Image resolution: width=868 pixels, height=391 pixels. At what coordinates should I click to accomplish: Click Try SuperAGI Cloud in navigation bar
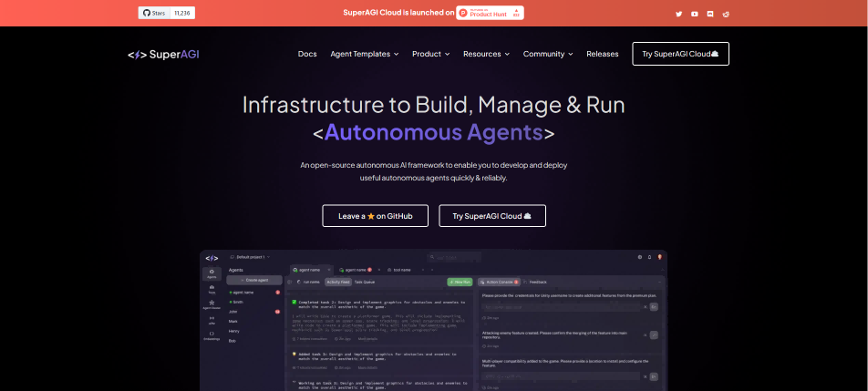point(680,54)
